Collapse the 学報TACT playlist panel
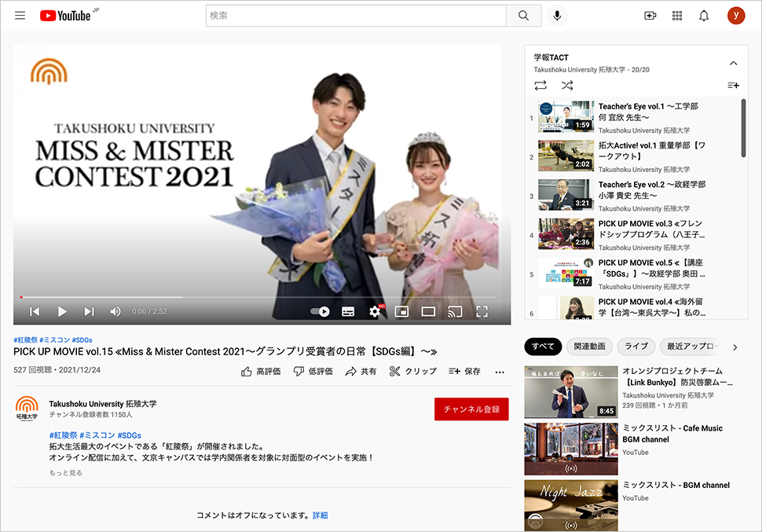The height and width of the screenshot is (532, 762). (x=734, y=63)
